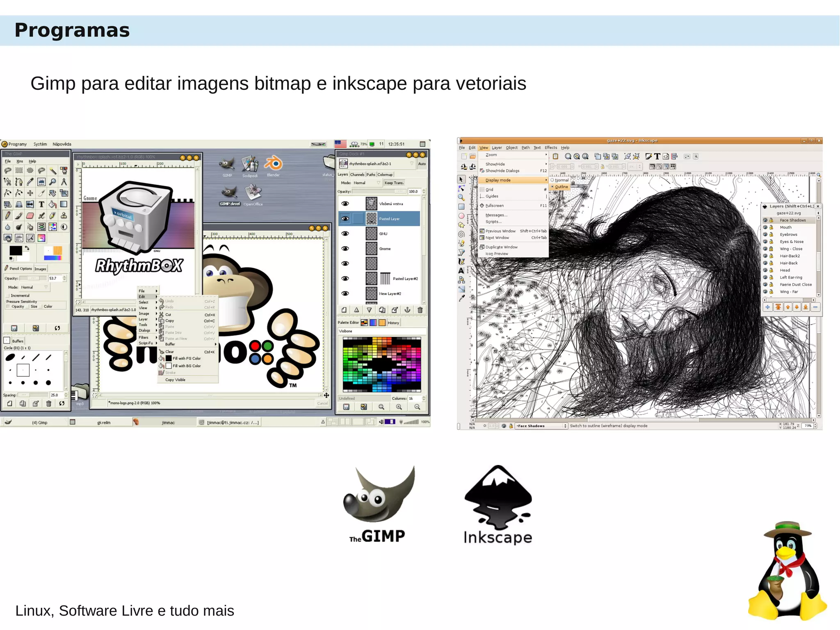Expand the Filters submenu in GIMP context menu
This screenshot has width=840, height=630.
pyautogui.click(x=147, y=337)
